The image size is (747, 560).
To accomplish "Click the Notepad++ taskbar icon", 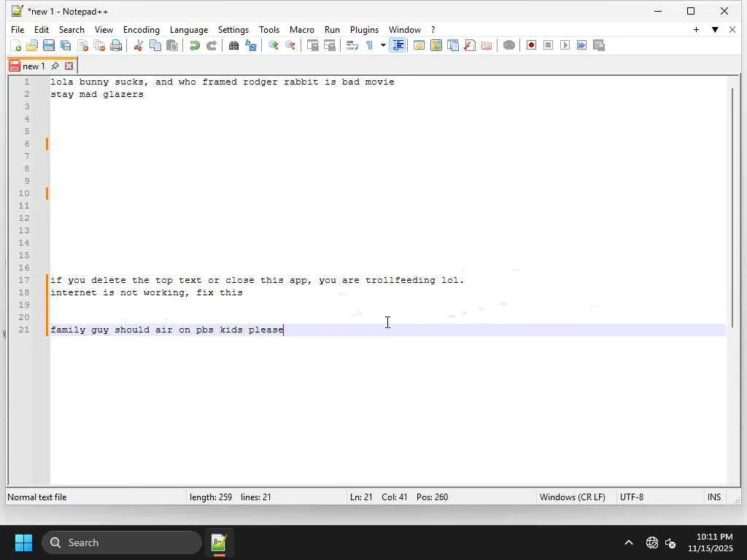I will pos(219,542).
